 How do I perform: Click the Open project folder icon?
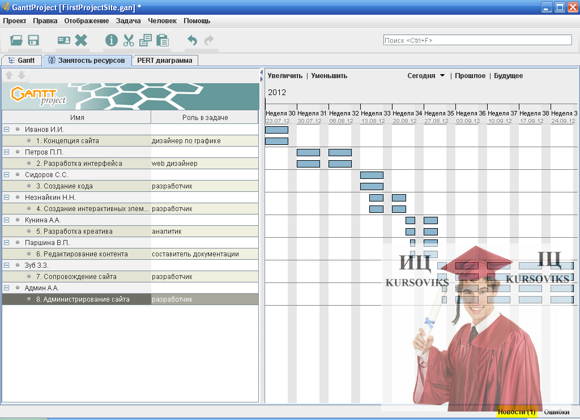[16, 40]
